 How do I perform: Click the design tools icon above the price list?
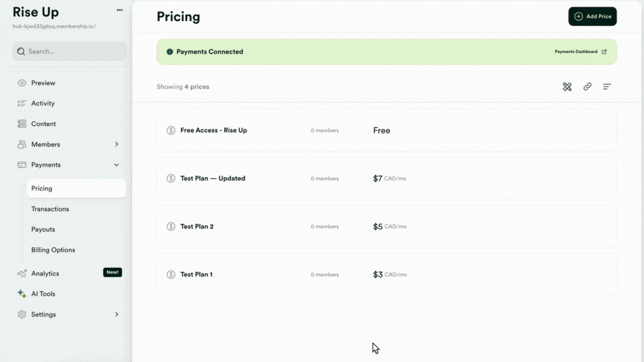pos(567,87)
